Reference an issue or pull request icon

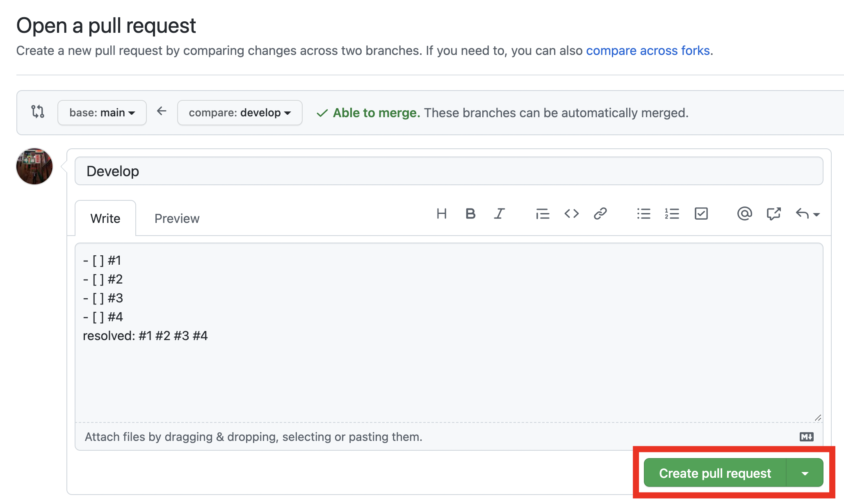pyautogui.click(x=773, y=213)
